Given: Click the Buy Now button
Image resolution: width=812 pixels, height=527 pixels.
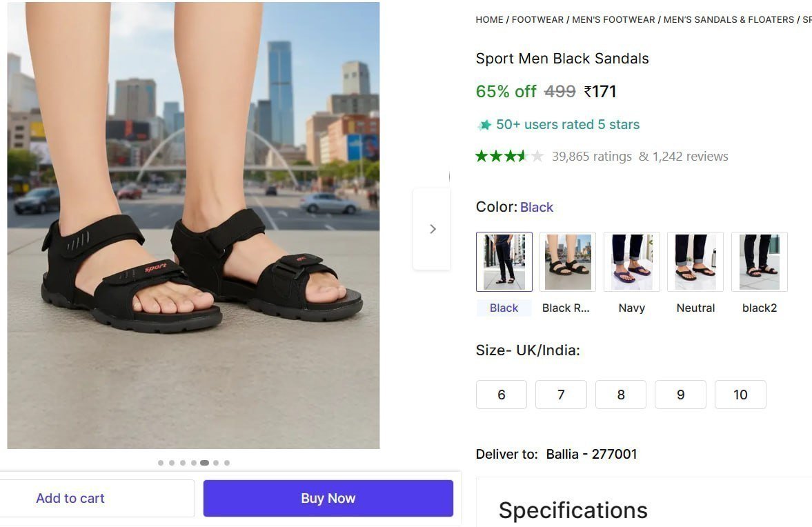Looking at the screenshot, I should point(328,498).
